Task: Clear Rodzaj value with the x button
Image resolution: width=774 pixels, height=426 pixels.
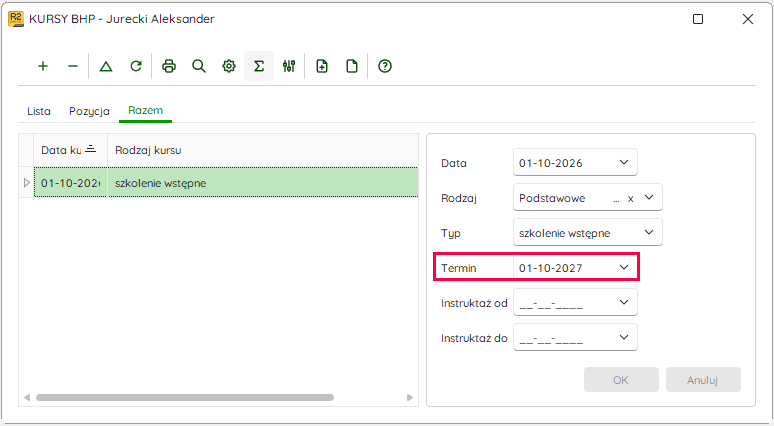Action: [630, 199]
